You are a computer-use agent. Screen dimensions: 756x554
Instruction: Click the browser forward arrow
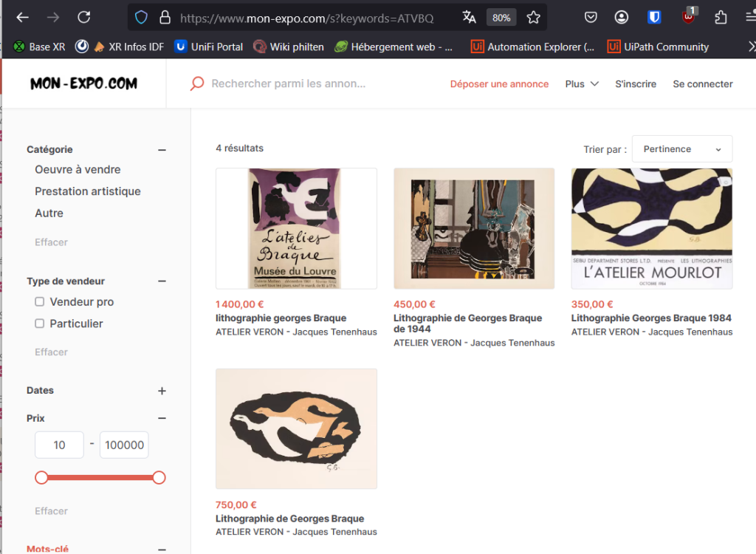pyautogui.click(x=53, y=18)
